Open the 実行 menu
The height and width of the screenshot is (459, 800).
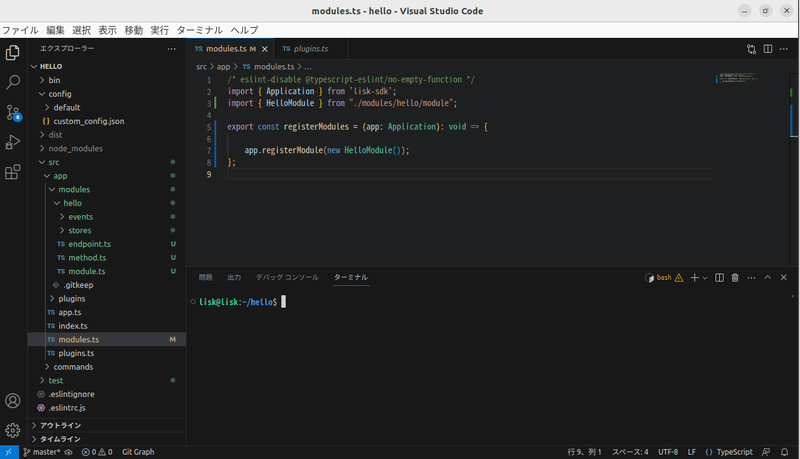159,30
